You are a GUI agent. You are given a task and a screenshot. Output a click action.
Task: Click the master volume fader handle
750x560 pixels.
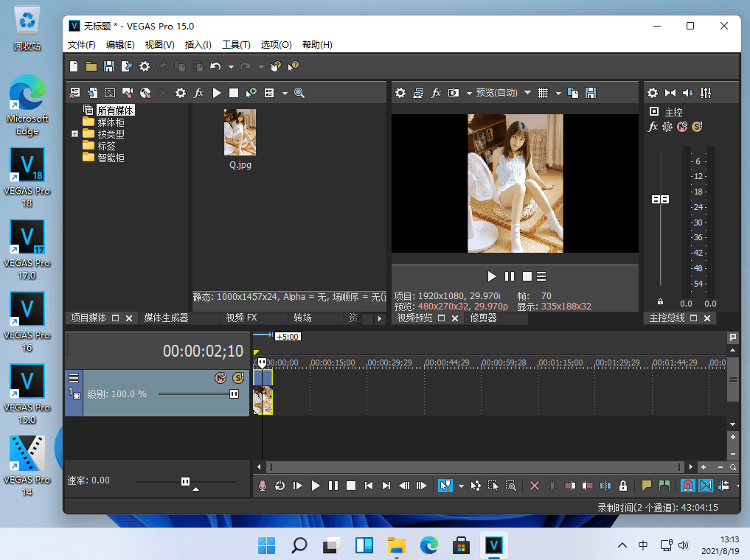point(661,199)
